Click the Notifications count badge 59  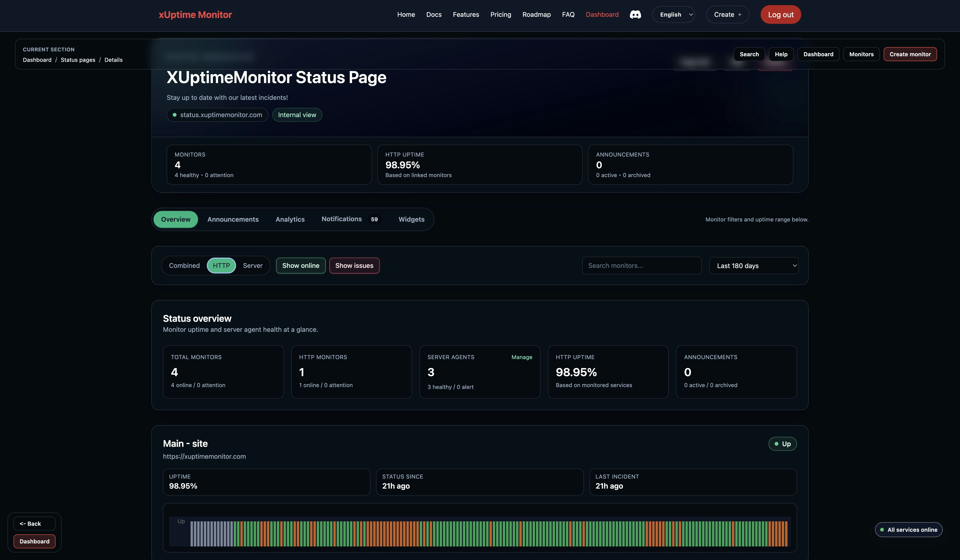pos(374,219)
